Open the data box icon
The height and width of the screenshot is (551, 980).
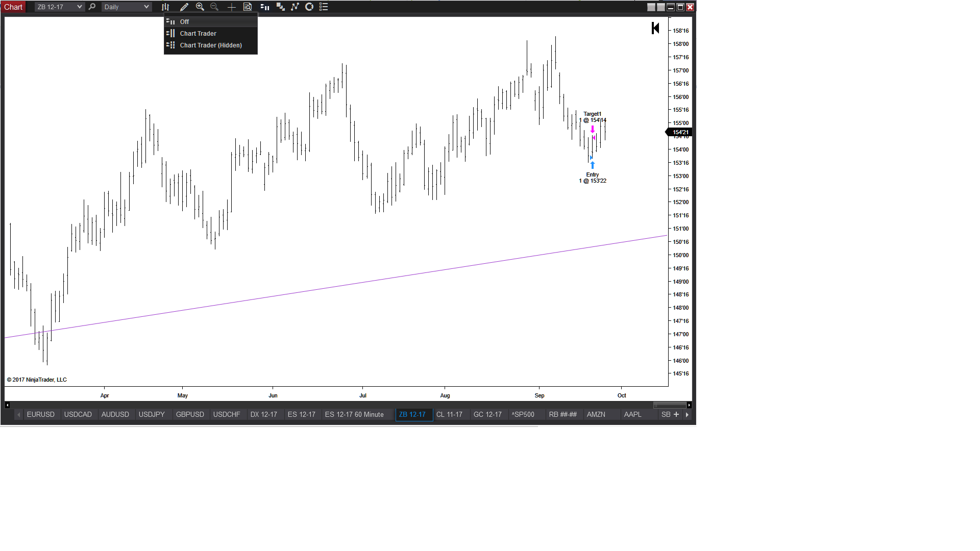point(248,7)
